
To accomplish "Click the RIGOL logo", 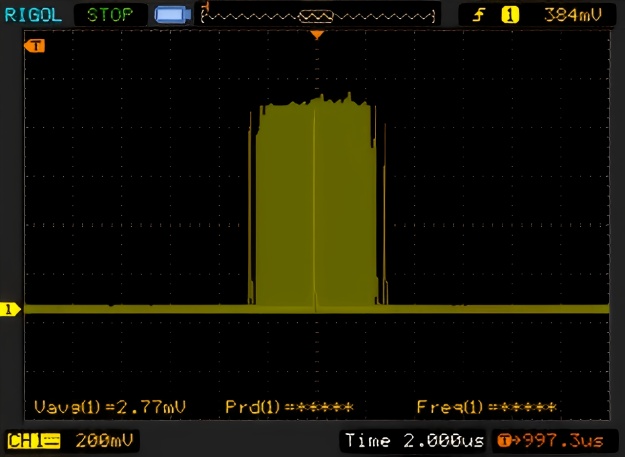I will (x=33, y=15).
